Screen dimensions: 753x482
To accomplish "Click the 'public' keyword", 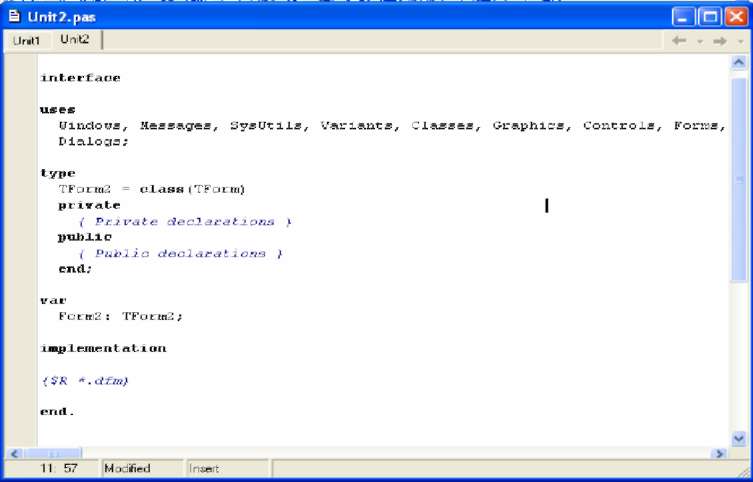I will pos(85,237).
